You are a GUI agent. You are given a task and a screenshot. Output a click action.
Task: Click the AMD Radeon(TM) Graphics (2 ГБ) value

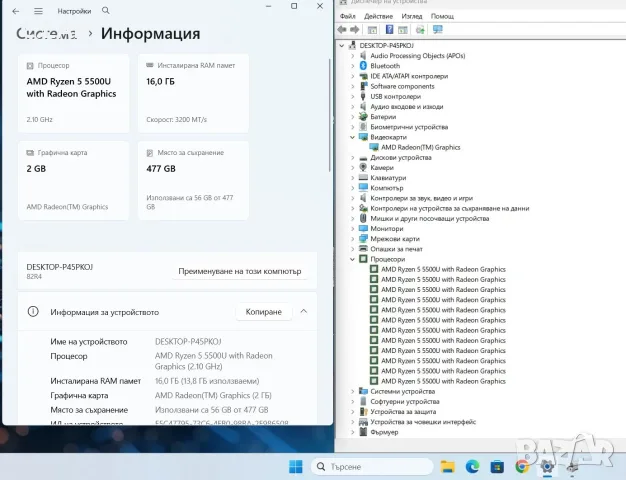click(213, 395)
